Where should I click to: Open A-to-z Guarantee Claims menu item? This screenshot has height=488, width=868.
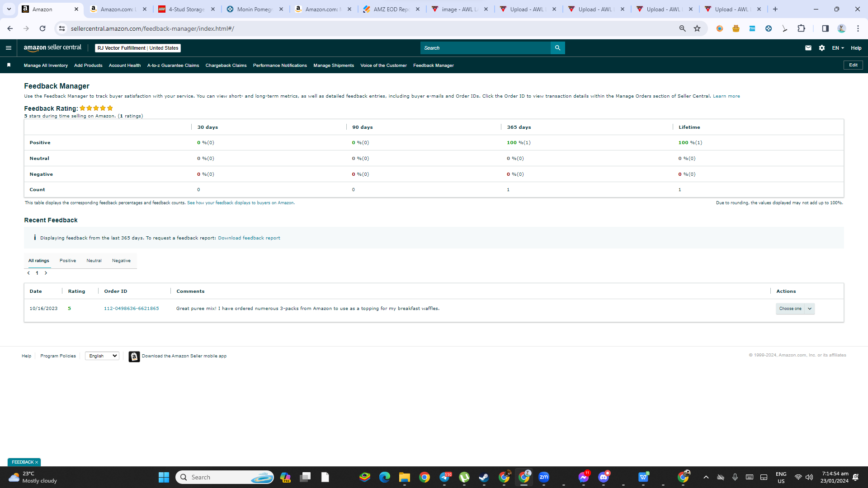point(173,66)
